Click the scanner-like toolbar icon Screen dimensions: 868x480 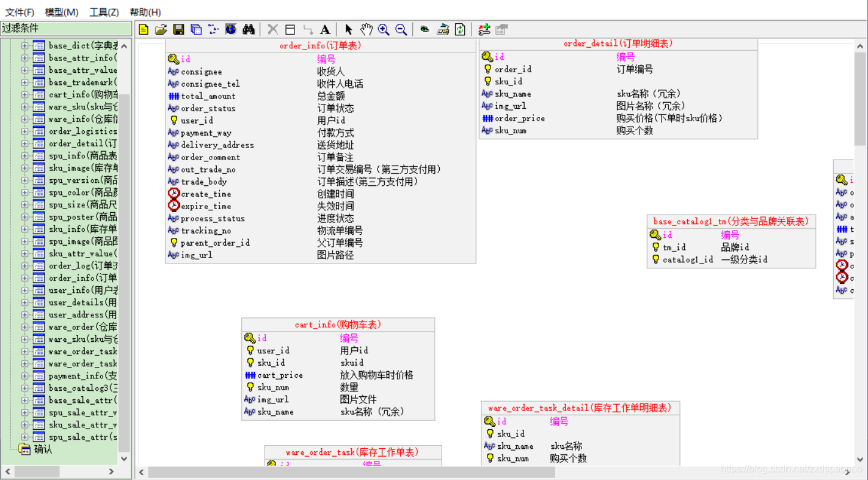pos(443,29)
